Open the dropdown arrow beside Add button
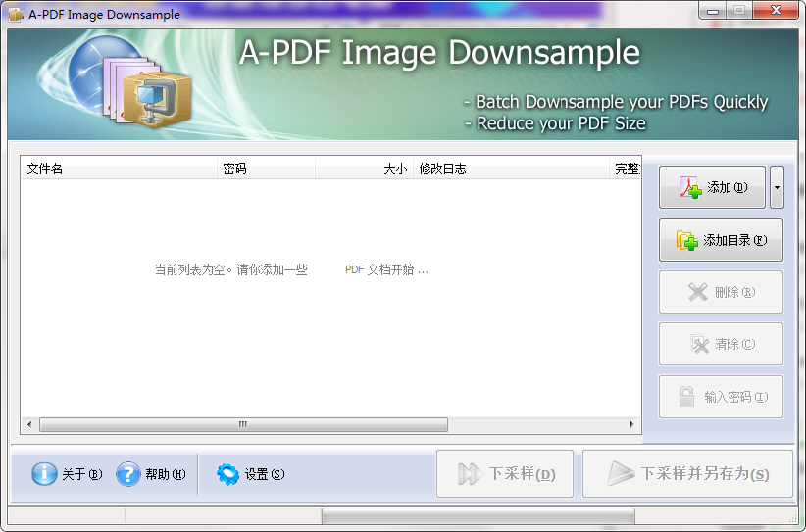 tap(777, 187)
